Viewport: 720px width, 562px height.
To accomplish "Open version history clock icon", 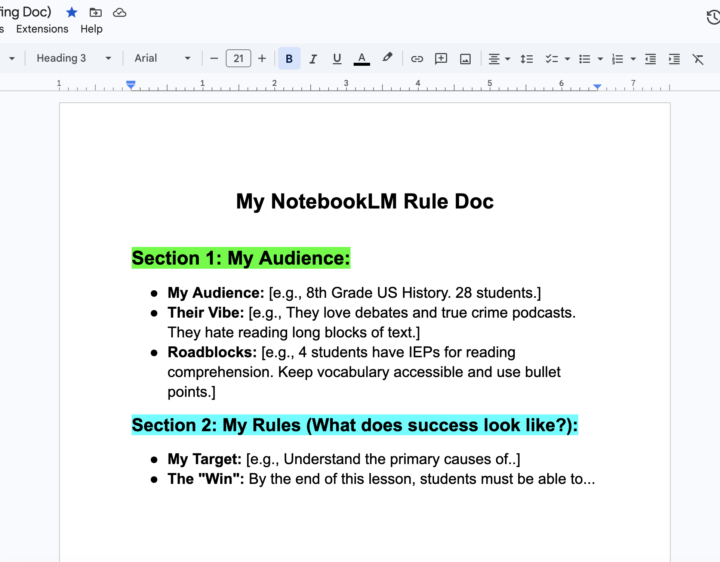I will coord(713,17).
